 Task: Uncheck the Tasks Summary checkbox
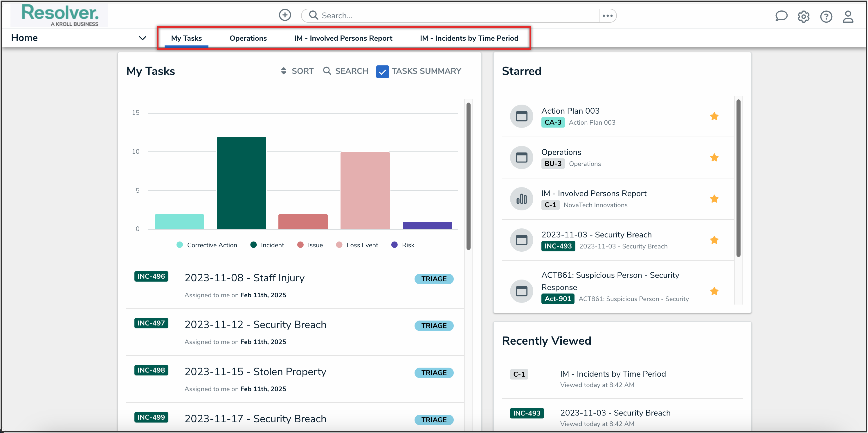382,71
